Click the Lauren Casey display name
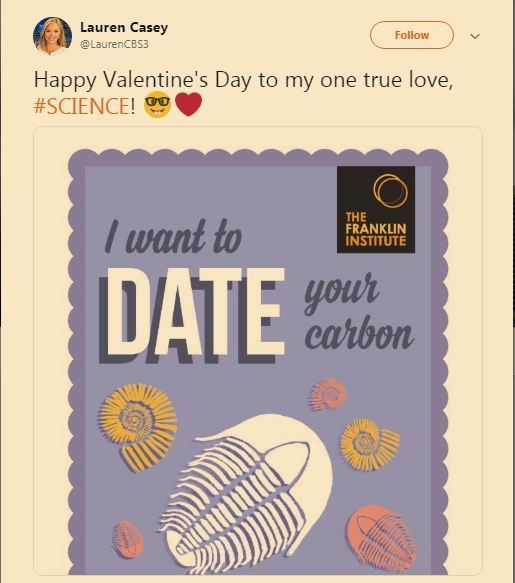515x583 pixels. coord(124,27)
